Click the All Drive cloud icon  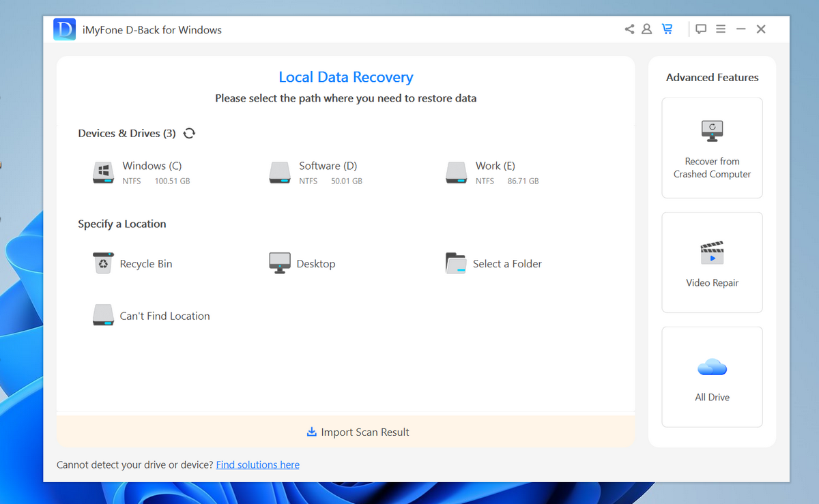(712, 367)
